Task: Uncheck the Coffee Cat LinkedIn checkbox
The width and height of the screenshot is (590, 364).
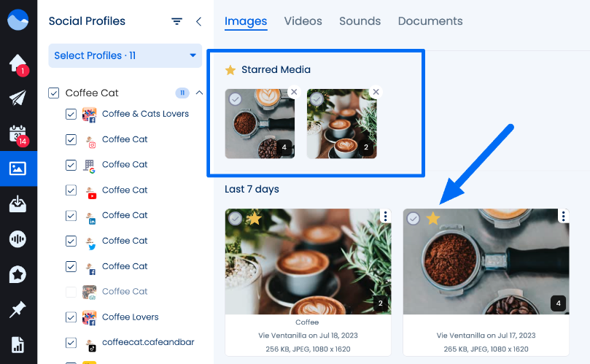Action: coord(71,216)
